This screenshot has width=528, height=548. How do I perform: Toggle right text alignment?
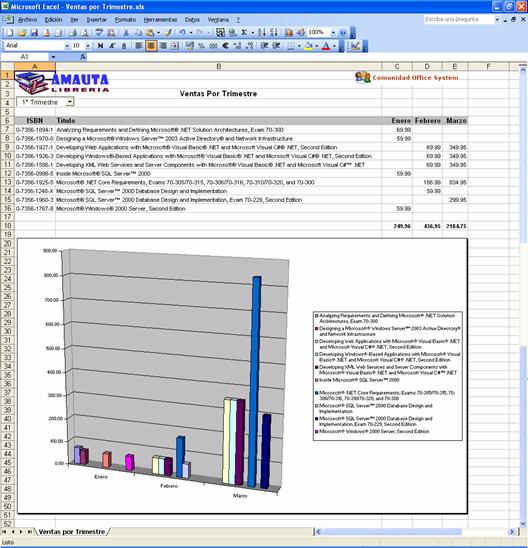pos(163,46)
